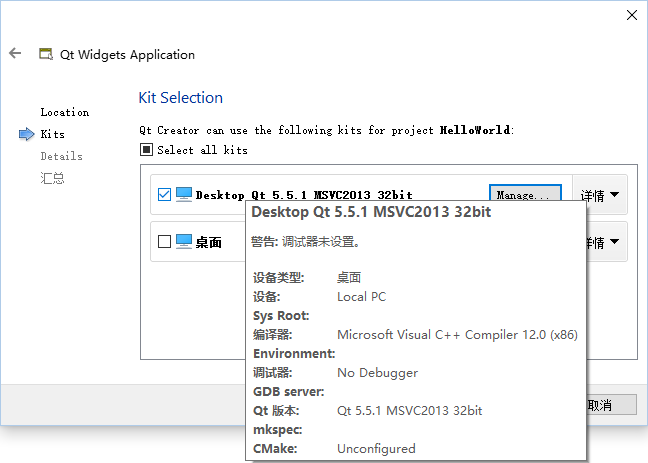Click the tooltip title Desktop Qt 5.5.1 MSVC2013 32bit

(371, 212)
